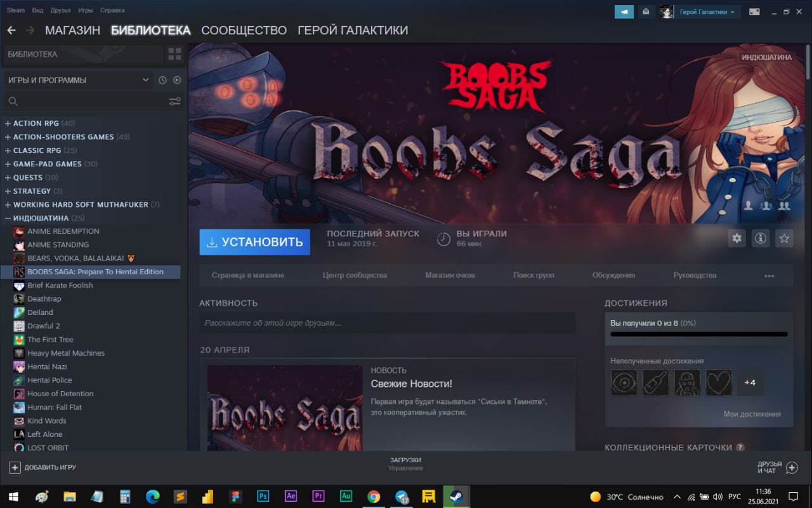This screenshot has width=812, height=508.
Task: Click the library search magnifier icon
Action: [13, 102]
